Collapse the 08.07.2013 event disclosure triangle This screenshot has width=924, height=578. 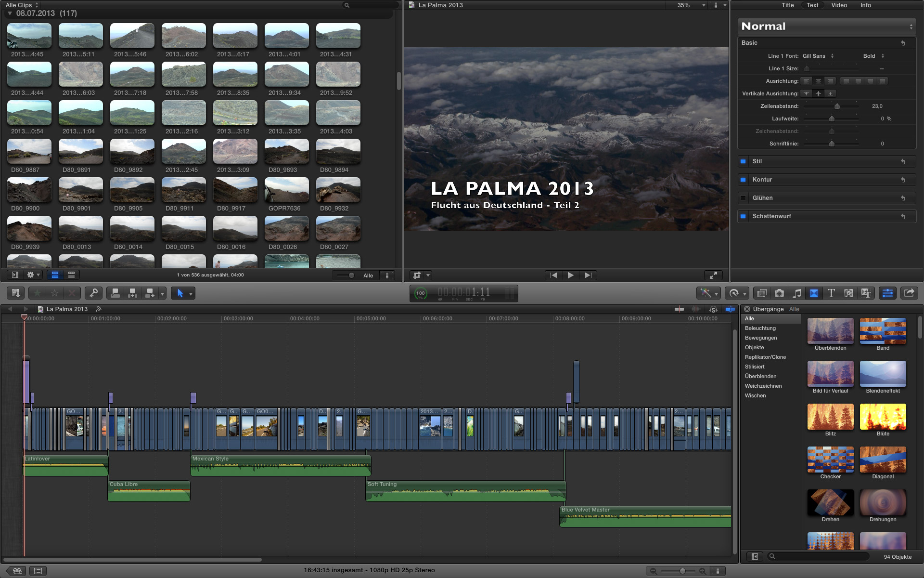click(10, 13)
